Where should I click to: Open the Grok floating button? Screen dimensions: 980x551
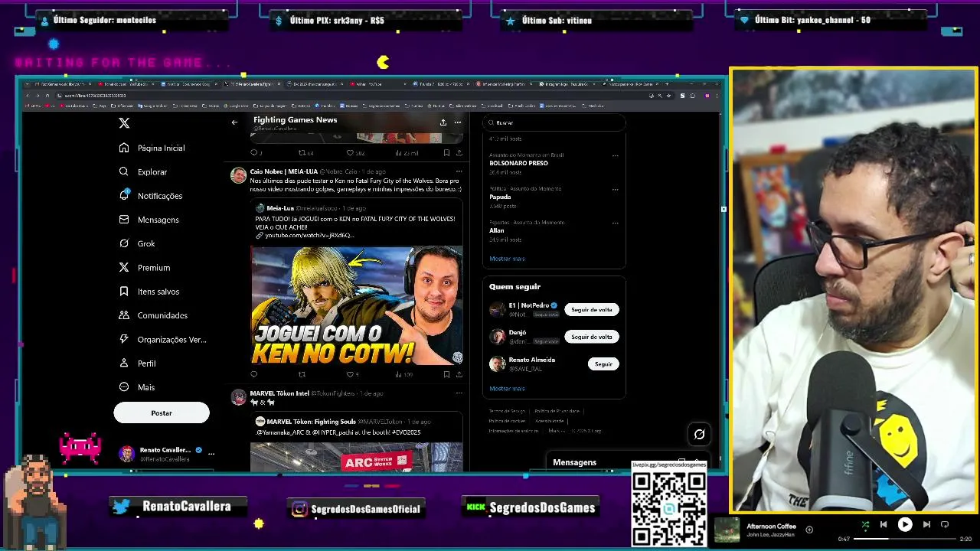tap(699, 434)
